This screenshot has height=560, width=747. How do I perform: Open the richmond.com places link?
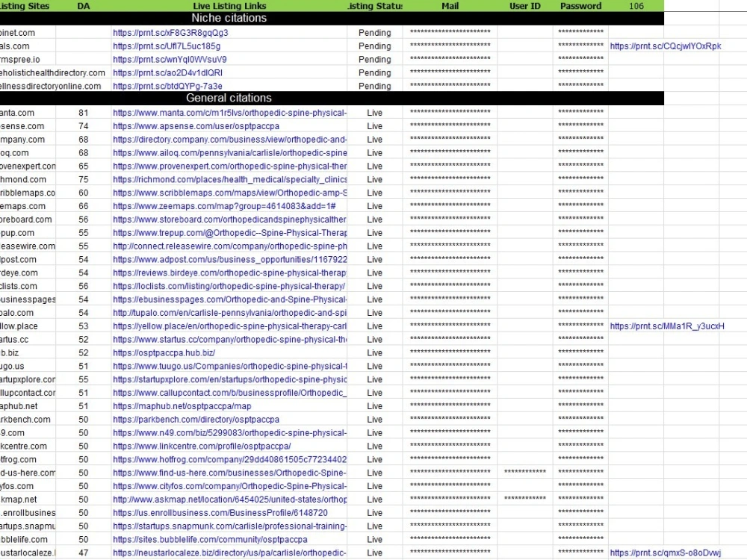[229, 179]
